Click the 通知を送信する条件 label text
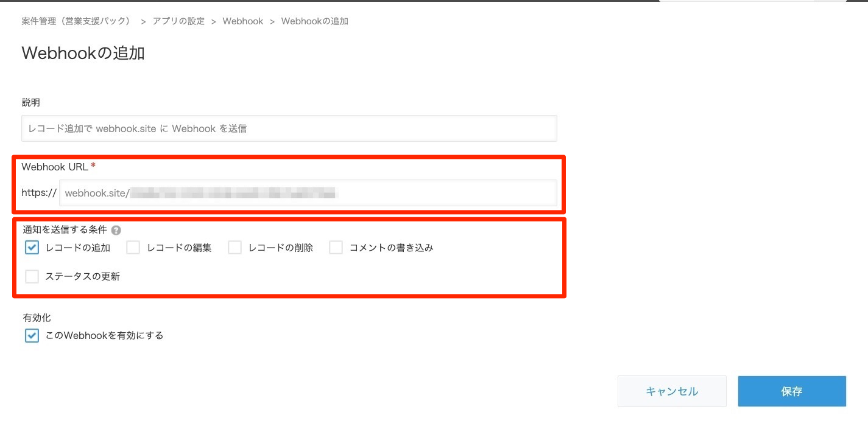Screen dimensions: 868x429 65,230
